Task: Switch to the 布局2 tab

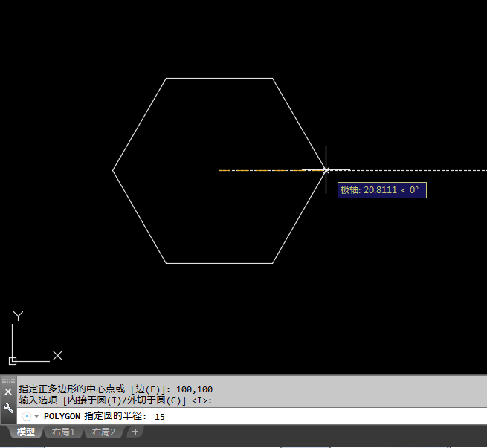Action: pos(103,432)
